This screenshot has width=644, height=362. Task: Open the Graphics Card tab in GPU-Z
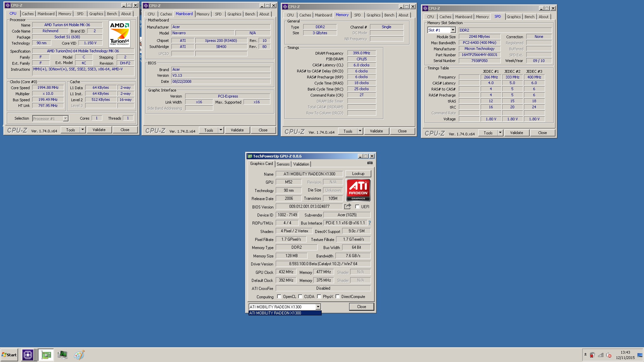point(261,164)
